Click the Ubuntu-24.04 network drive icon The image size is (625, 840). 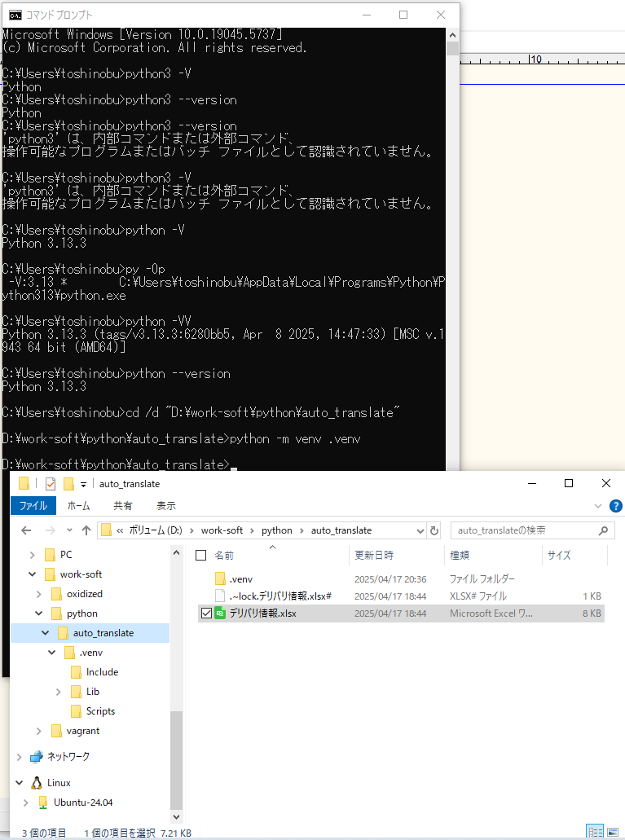click(x=43, y=803)
